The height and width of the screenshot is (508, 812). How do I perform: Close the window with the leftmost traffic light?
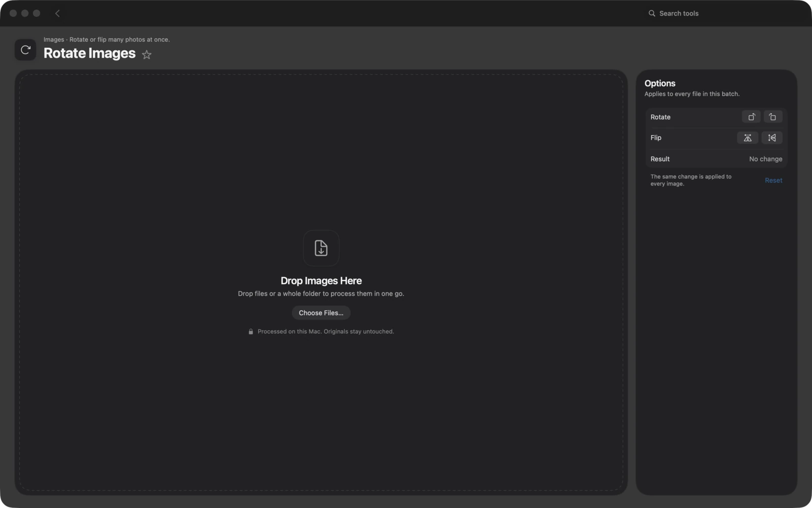click(x=13, y=13)
